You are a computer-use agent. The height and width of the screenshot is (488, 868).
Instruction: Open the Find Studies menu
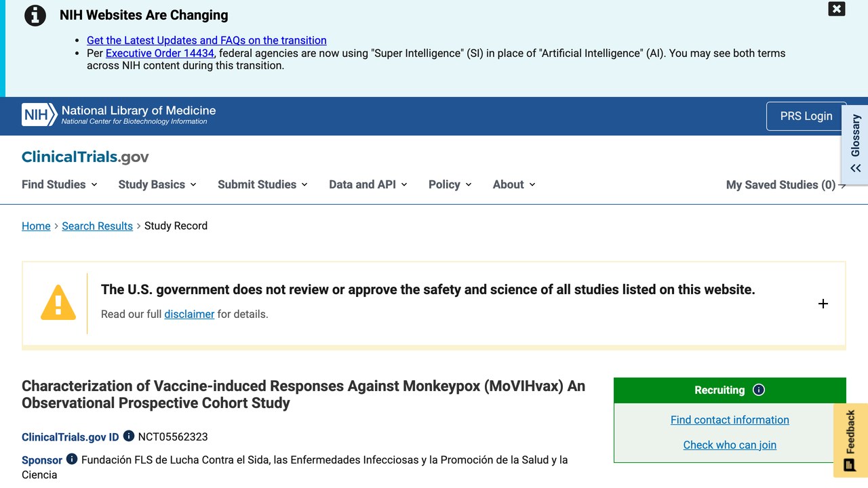(60, 184)
